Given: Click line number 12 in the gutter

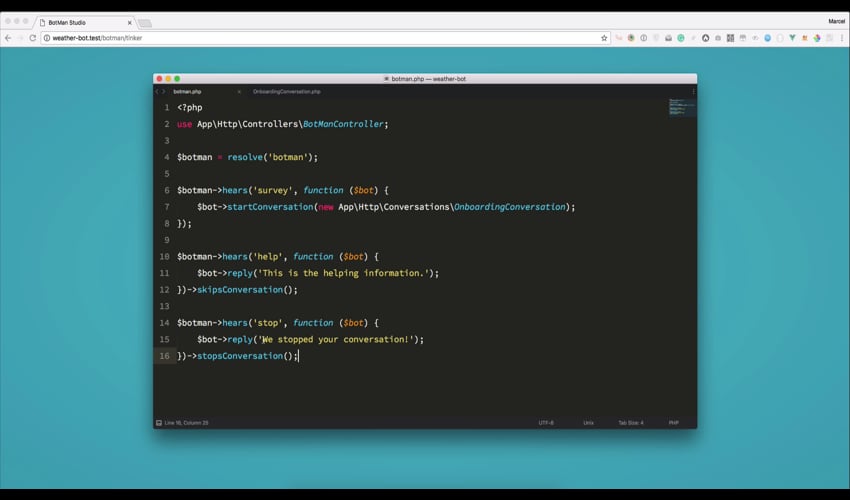Looking at the screenshot, I should (164, 290).
